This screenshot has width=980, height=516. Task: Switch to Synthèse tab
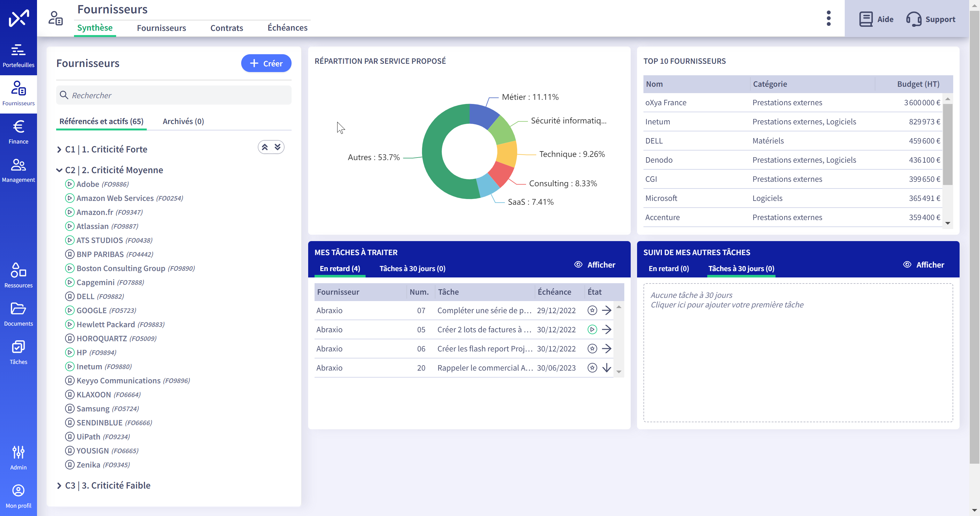pos(95,28)
